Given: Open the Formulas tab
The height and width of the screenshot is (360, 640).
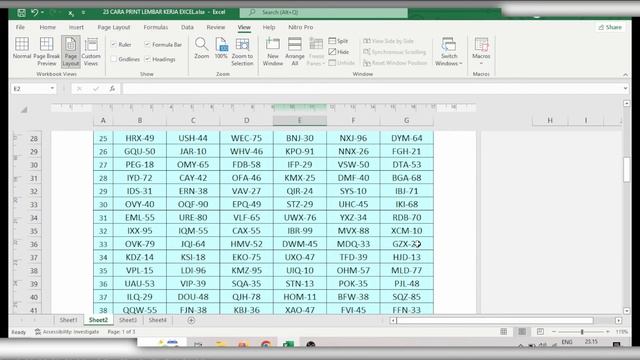Looking at the screenshot, I should 156,27.
